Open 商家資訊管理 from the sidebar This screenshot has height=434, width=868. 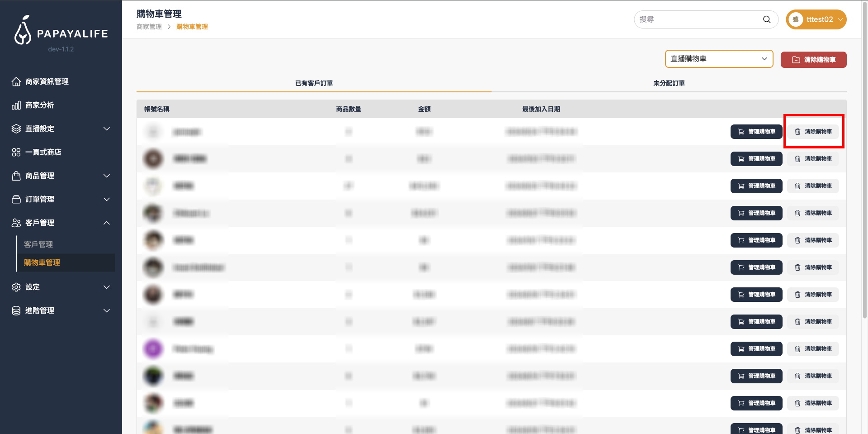tap(47, 81)
